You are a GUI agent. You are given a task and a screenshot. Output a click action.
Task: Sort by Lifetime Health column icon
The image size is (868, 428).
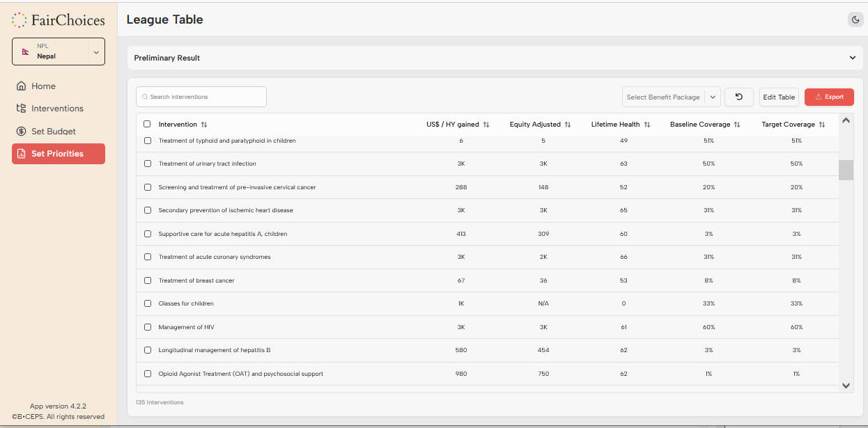point(647,125)
